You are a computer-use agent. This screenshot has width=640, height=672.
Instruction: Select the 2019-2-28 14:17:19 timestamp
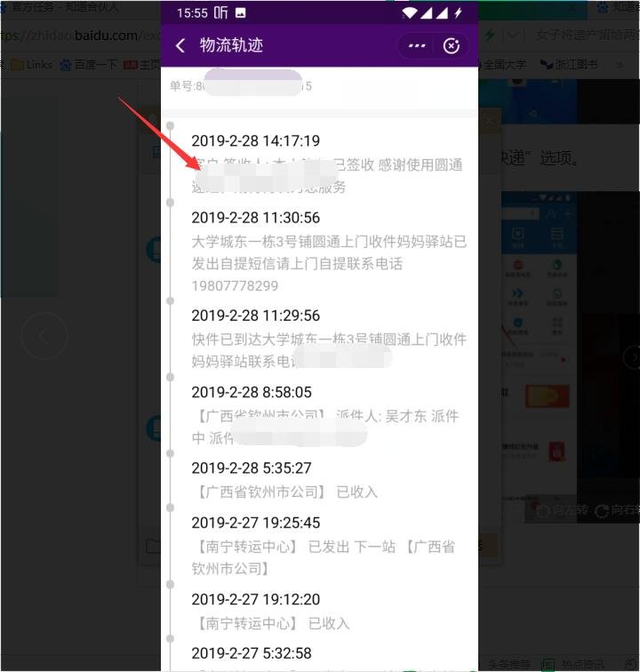(255, 141)
